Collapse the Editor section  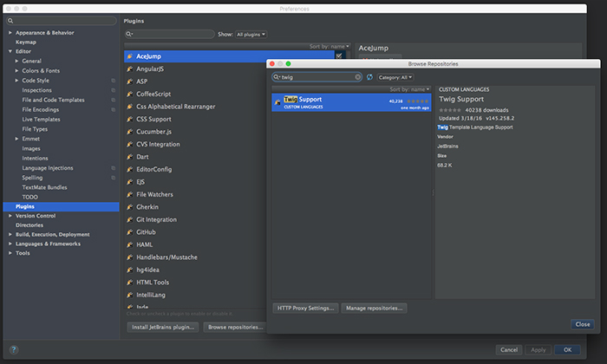(10, 51)
